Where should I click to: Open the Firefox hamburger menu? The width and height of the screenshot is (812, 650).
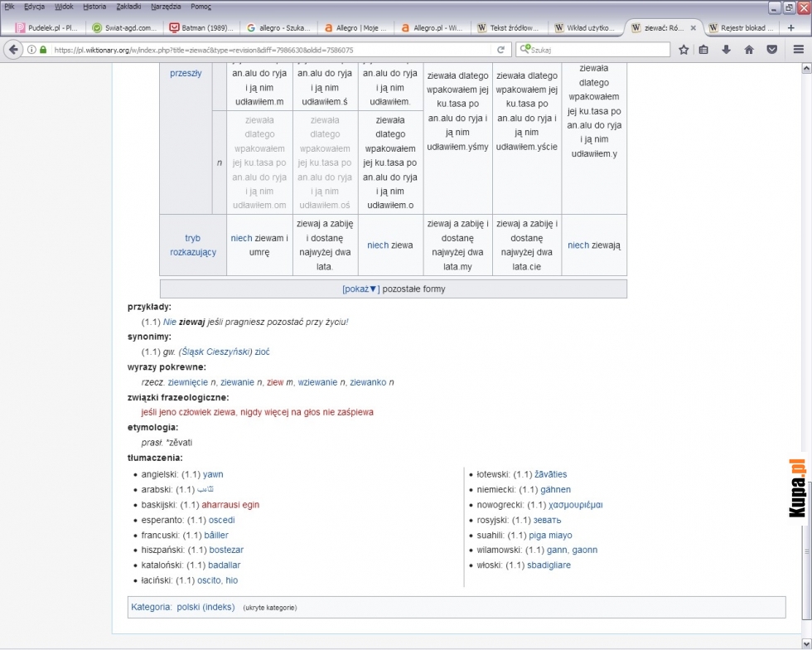799,50
